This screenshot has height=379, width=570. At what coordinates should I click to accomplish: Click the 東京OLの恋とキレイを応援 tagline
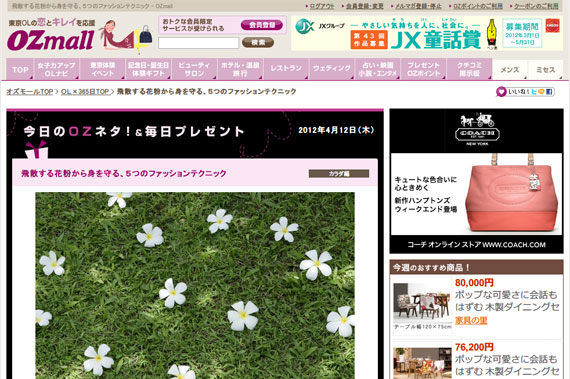click(x=52, y=23)
